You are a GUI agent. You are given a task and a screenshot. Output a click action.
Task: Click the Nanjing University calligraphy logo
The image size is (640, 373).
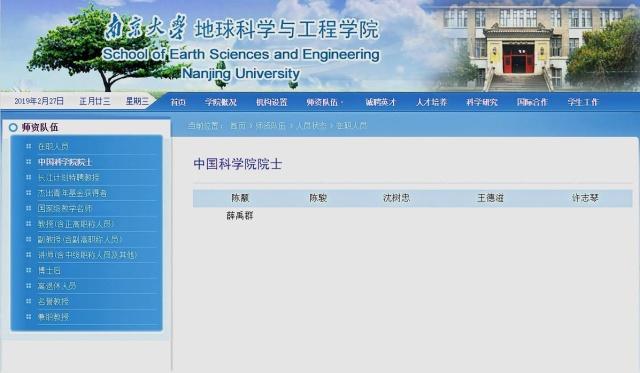click(145, 28)
